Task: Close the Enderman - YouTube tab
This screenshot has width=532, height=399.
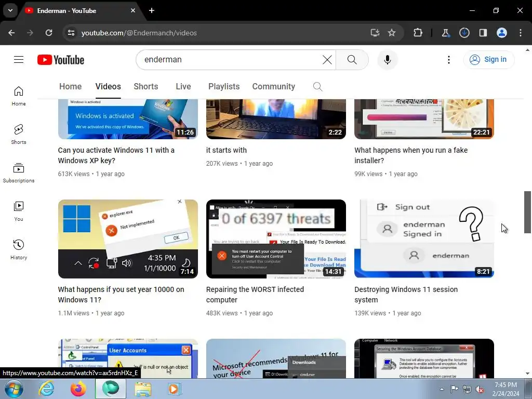Action: pos(133,10)
